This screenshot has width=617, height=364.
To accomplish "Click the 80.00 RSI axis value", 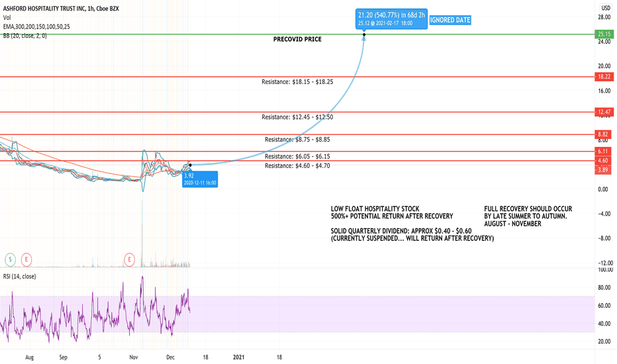I will pyautogui.click(x=604, y=288).
